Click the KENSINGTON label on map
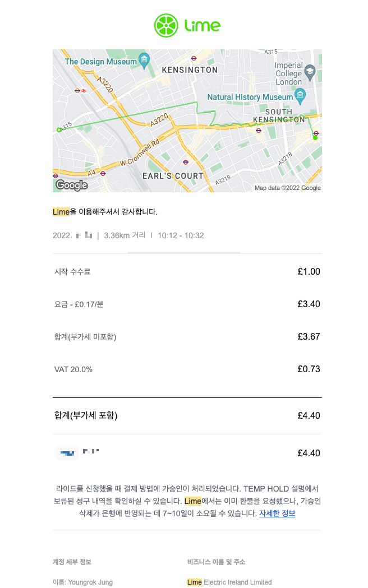This screenshot has width=368, height=588. [190, 70]
